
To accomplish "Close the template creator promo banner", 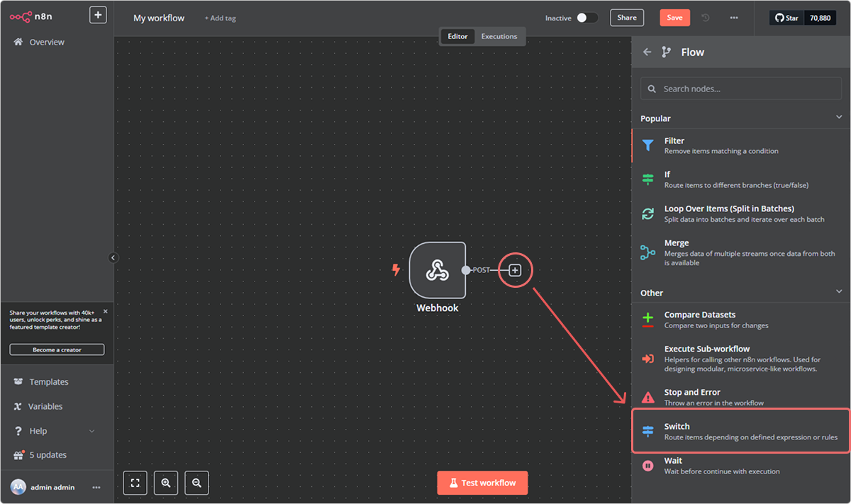I will pos(106,311).
